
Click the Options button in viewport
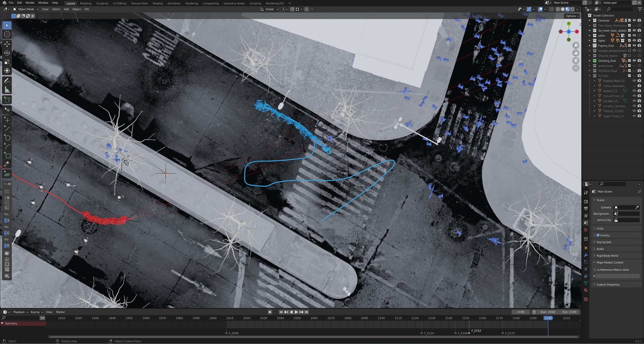pyautogui.click(x=572, y=16)
